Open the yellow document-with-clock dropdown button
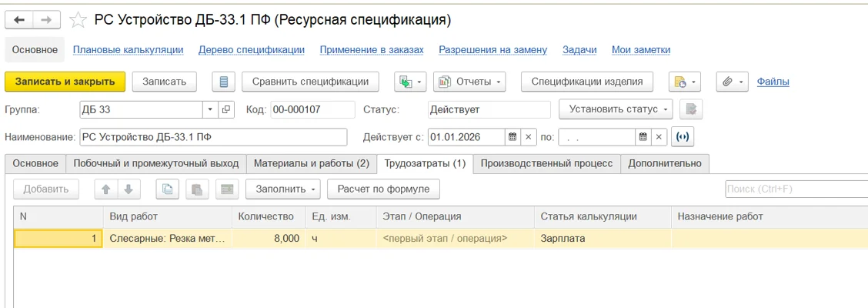 (686, 82)
